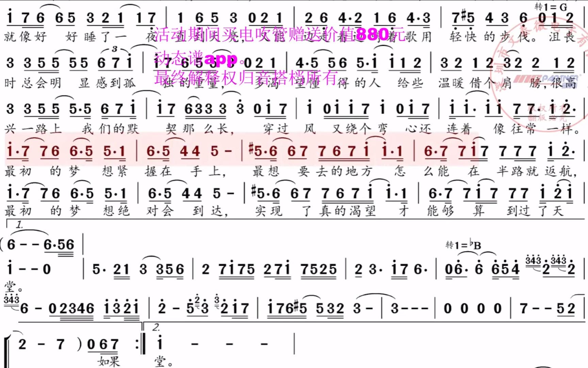Screen dimensions: 588x368
Task: Click the lyric 给些
Action: pos(410,83)
